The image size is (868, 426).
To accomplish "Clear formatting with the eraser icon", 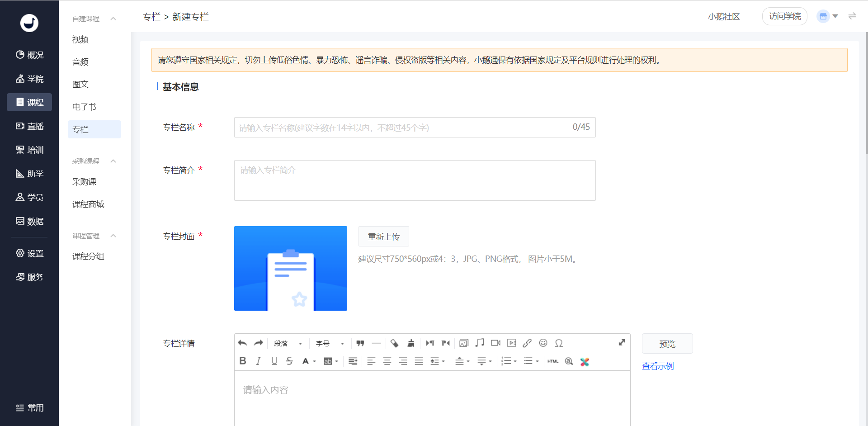I will (x=395, y=343).
